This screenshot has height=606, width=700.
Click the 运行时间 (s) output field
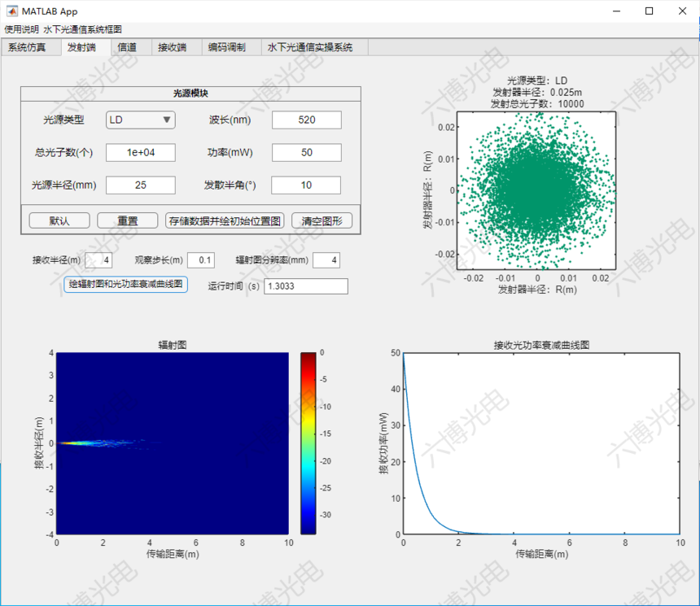tap(306, 286)
